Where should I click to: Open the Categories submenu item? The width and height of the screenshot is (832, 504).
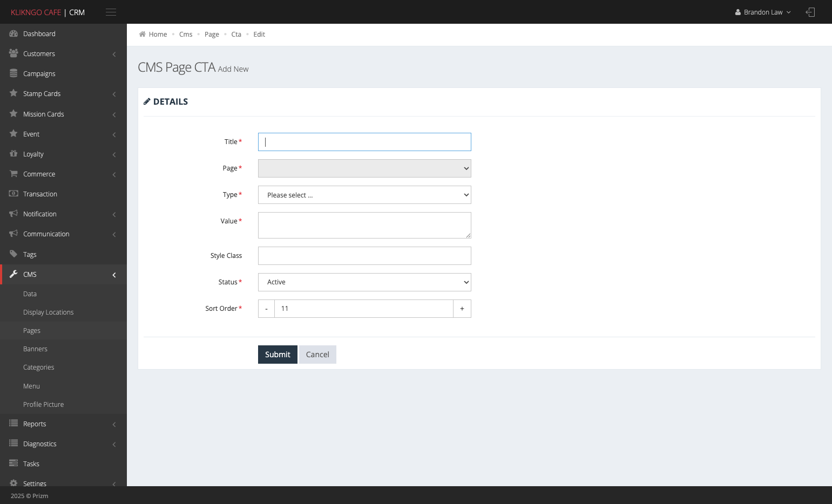(38, 367)
